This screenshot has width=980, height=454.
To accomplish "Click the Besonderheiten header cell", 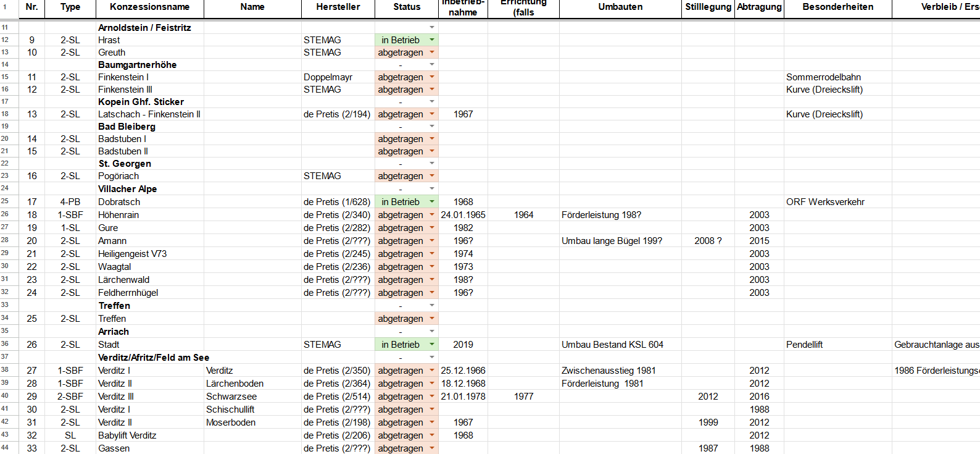I will pos(837,7).
